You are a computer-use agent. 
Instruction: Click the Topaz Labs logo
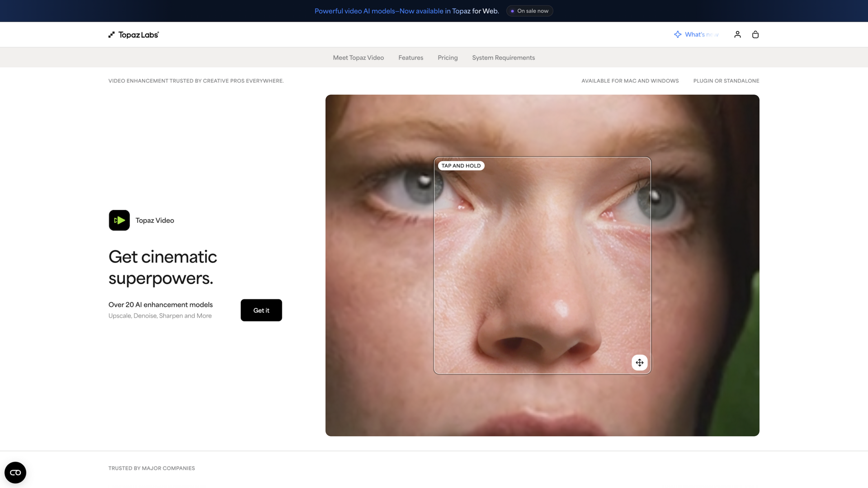coord(133,35)
